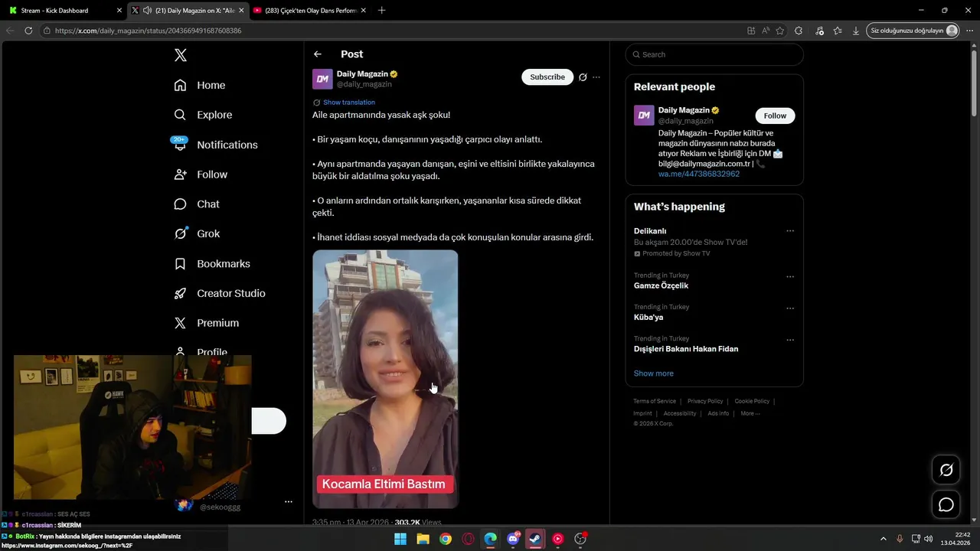Open the Cookie Policy footer link
Screen dimensions: 980x551
(752, 401)
